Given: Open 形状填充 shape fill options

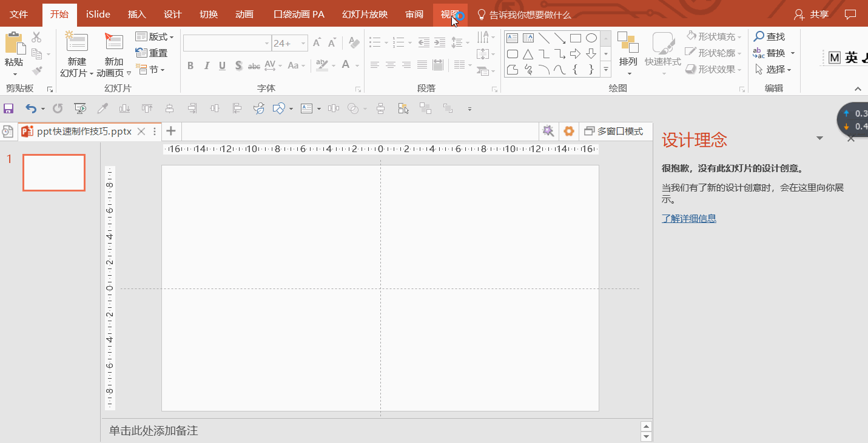Looking at the screenshot, I should 715,36.
